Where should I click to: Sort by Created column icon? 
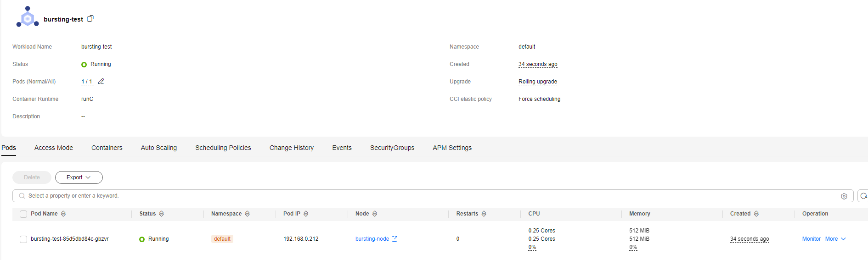(x=756, y=214)
